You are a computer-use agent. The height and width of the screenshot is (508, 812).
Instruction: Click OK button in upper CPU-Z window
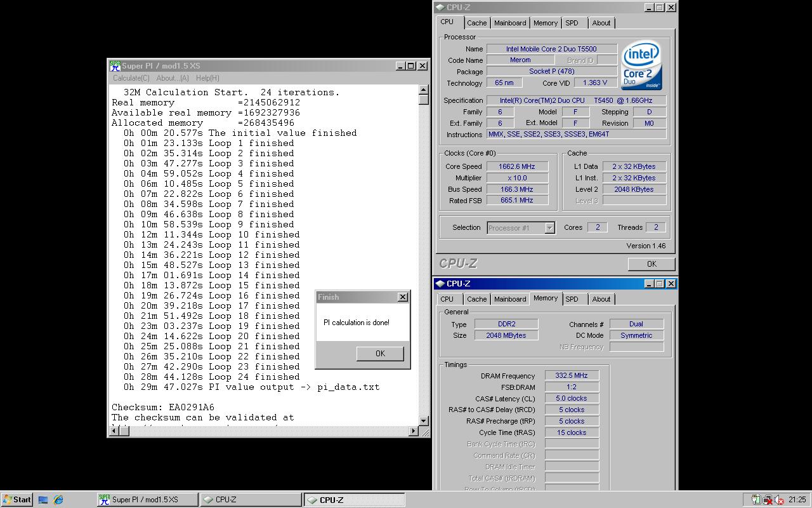652,264
